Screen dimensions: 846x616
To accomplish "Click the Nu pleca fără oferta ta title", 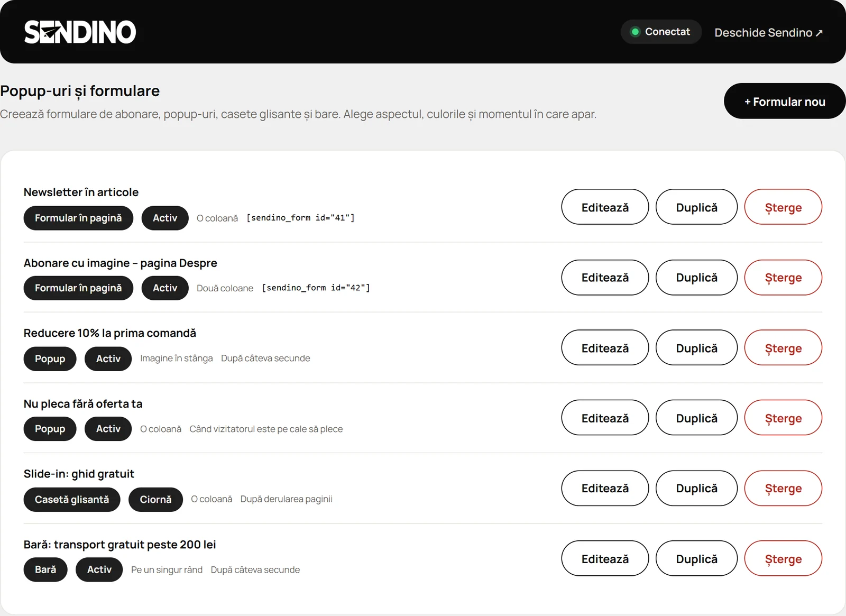I will (83, 404).
